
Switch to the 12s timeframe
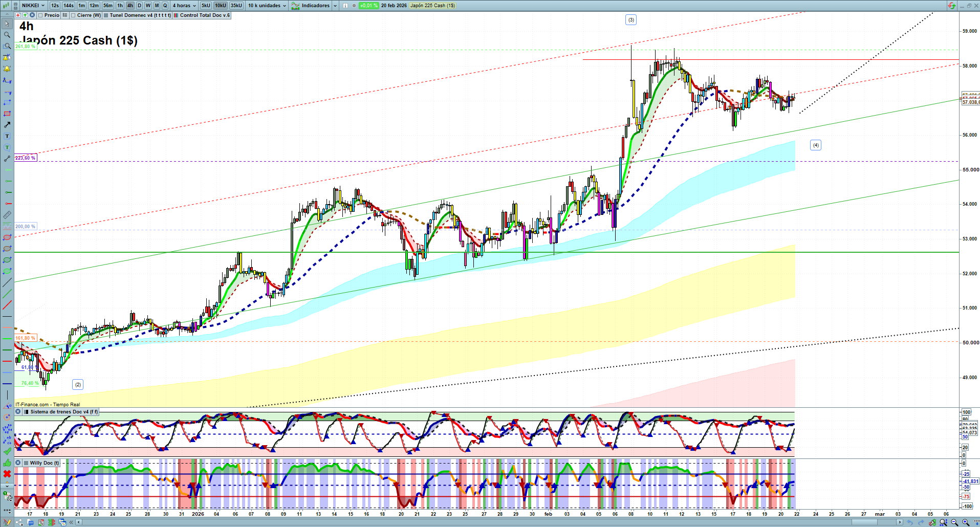tap(55, 6)
